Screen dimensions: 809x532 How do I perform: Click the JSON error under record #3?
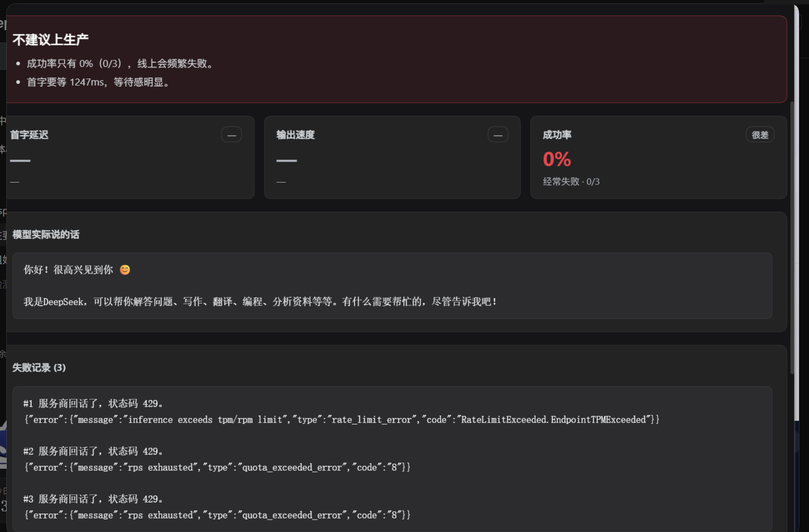point(217,515)
